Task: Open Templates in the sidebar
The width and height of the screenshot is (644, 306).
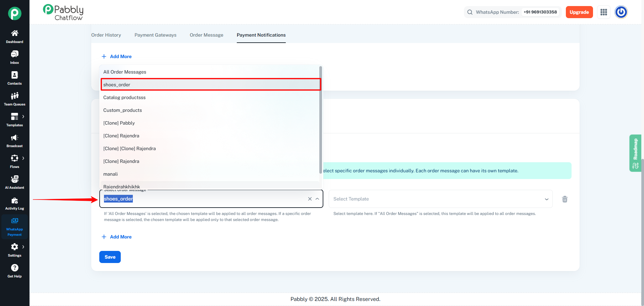Action: (x=14, y=120)
